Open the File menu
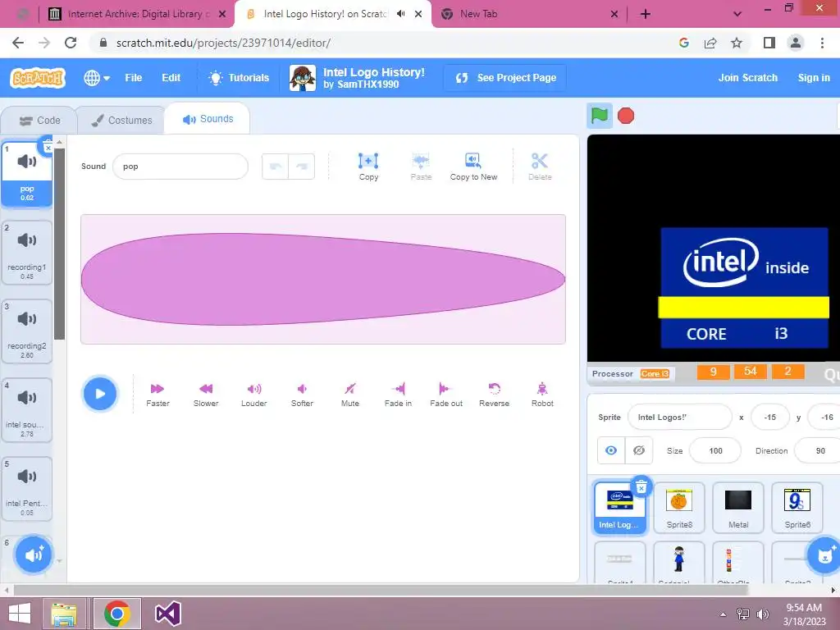Viewport: 840px width, 630px height. click(134, 78)
